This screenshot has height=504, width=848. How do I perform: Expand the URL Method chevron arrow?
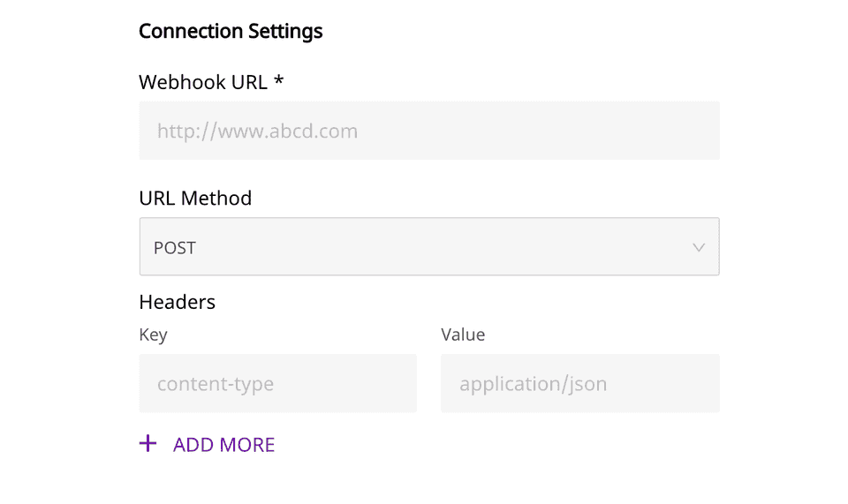699,248
